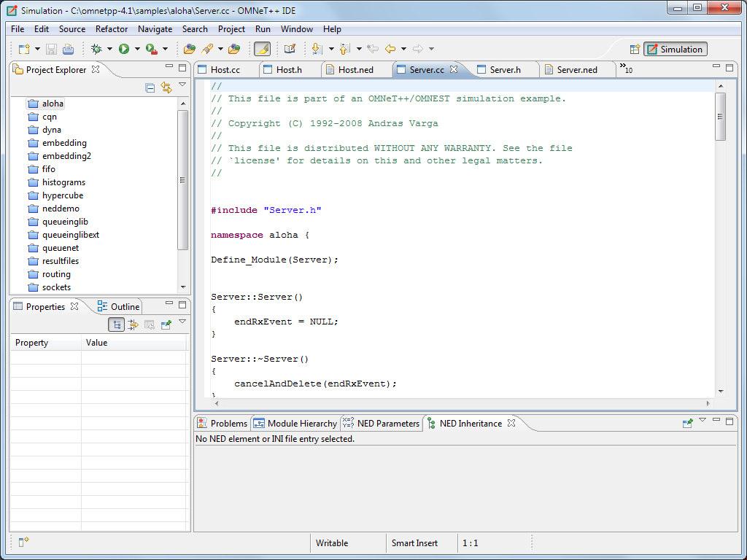Click the Forward navigation arrow
This screenshot has width=747, height=560.
418,49
